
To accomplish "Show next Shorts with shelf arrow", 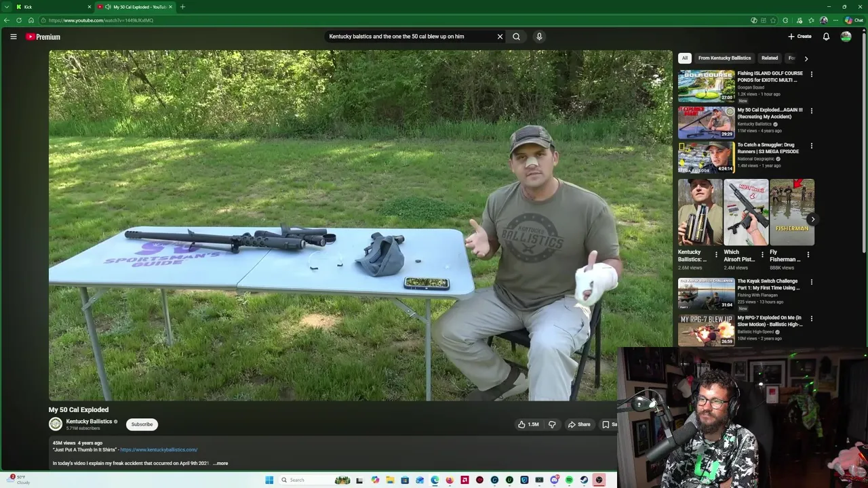I will click(x=812, y=219).
